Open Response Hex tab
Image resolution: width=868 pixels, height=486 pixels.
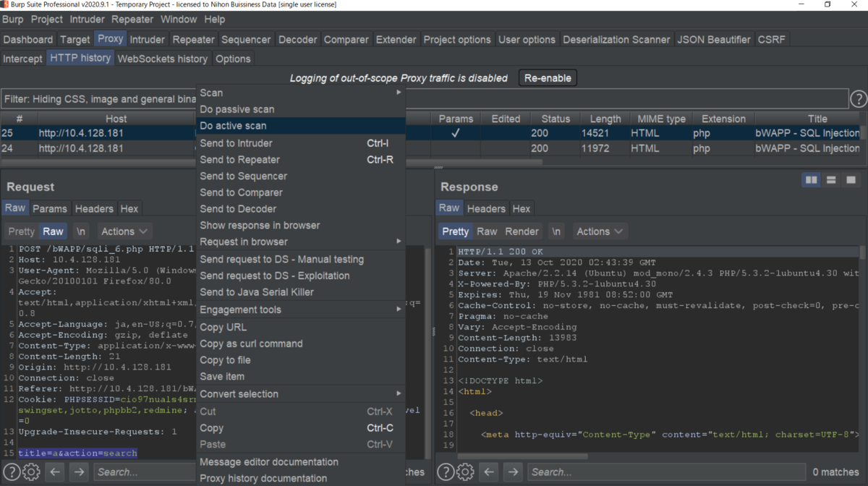click(x=522, y=208)
